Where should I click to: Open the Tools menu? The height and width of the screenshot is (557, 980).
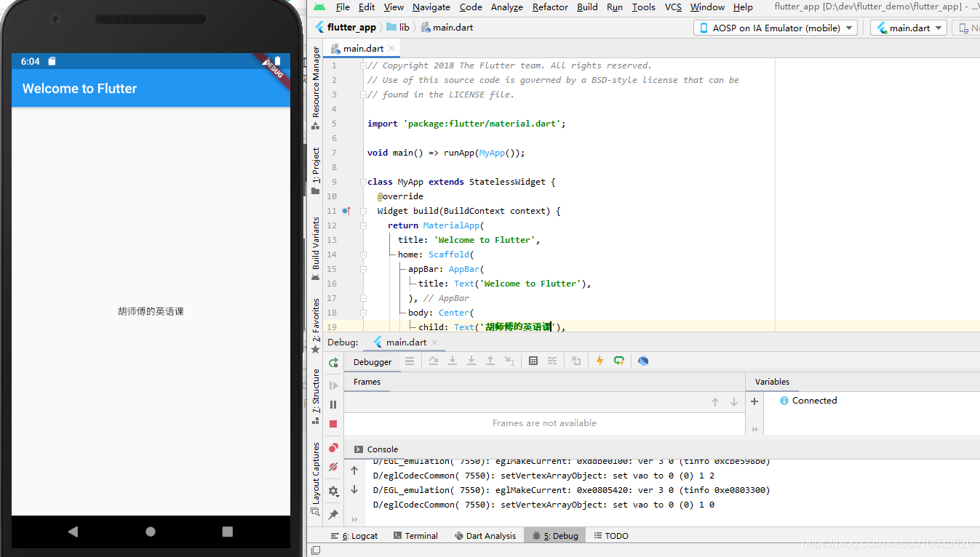tap(643, 7)
